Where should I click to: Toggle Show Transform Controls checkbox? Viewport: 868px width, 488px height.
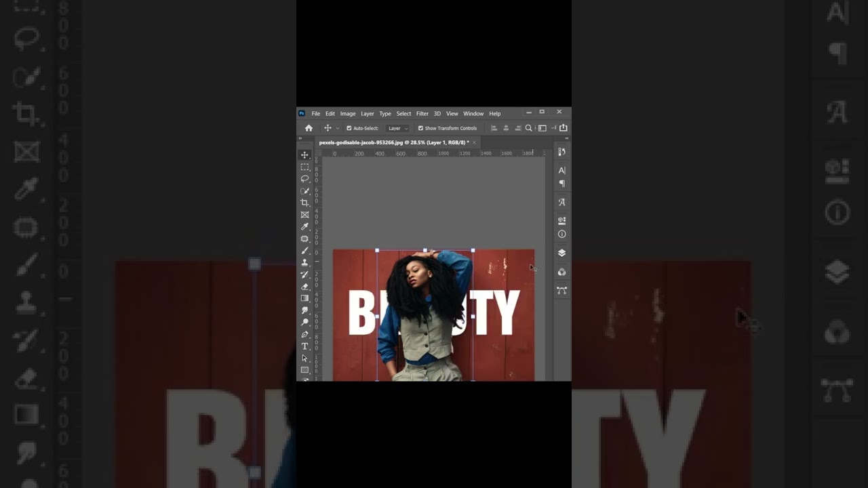pos(420,128)
